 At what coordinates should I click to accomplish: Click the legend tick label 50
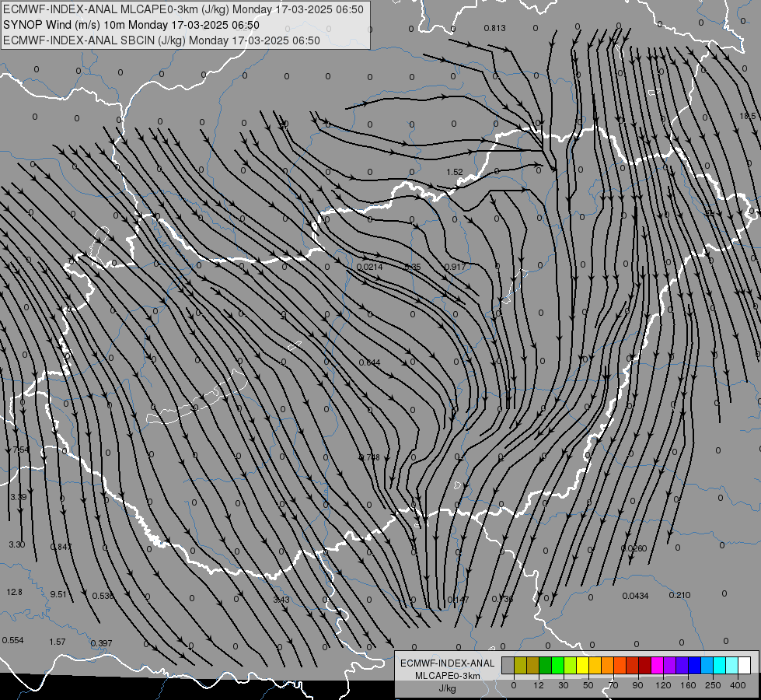(x=588, y=685)
